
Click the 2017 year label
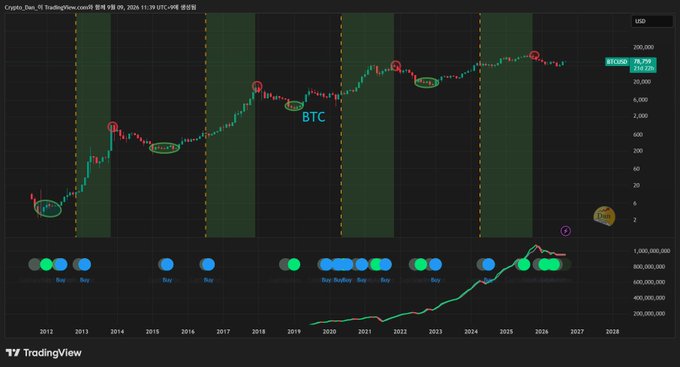point(223,331)
